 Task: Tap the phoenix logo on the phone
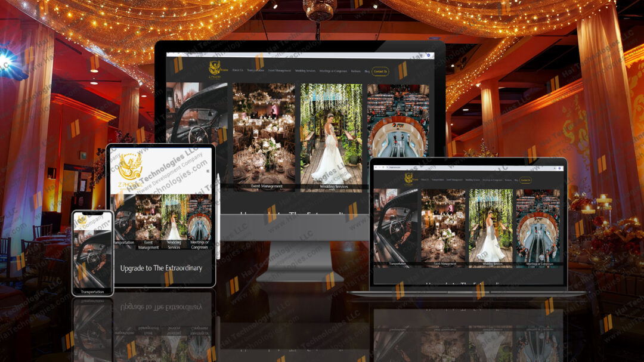82,220
